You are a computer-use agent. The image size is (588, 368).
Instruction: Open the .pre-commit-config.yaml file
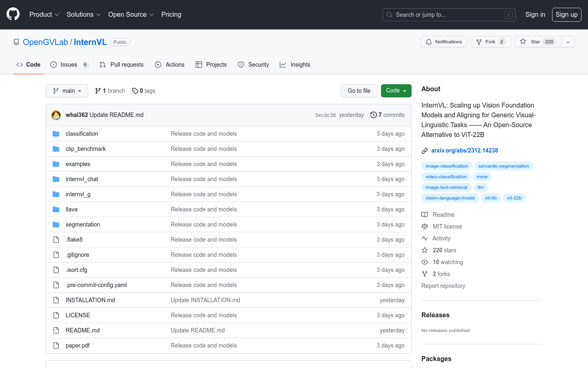coord(96,285)
